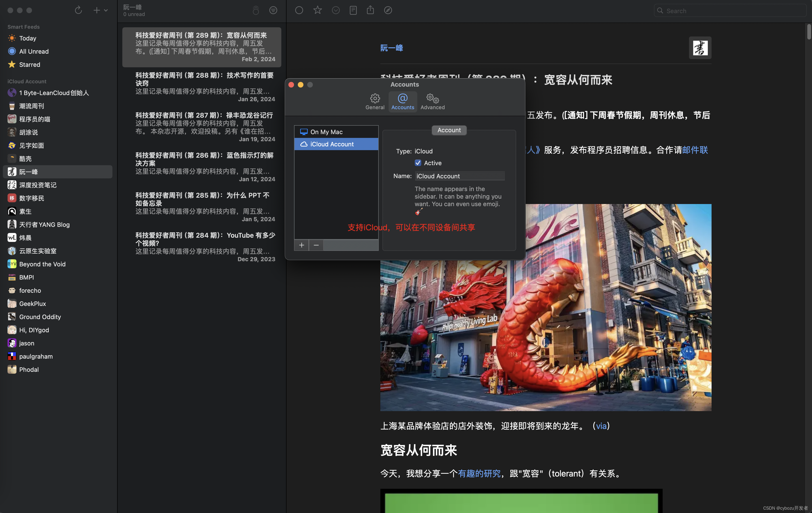Click minus button to remove account

point(316,245)
